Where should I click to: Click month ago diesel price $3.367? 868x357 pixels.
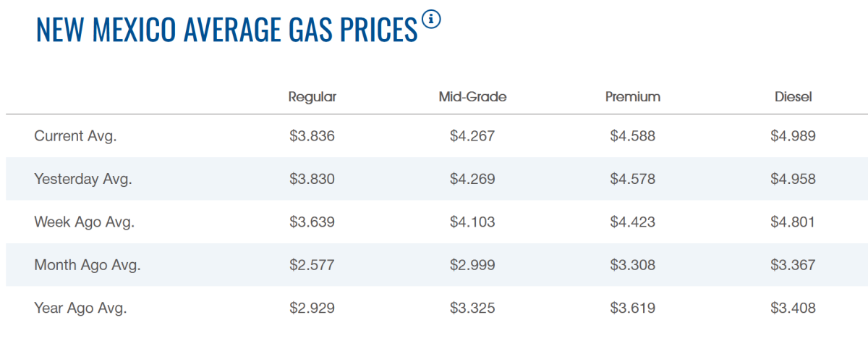pyautogui.click(x=793, y=265)
